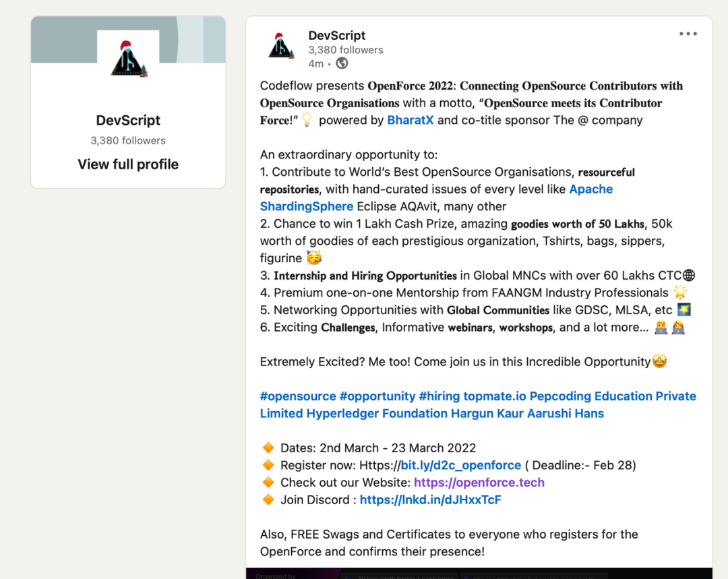
Task: Open the topmate.io mention
Action: click(x=495, y=396)
